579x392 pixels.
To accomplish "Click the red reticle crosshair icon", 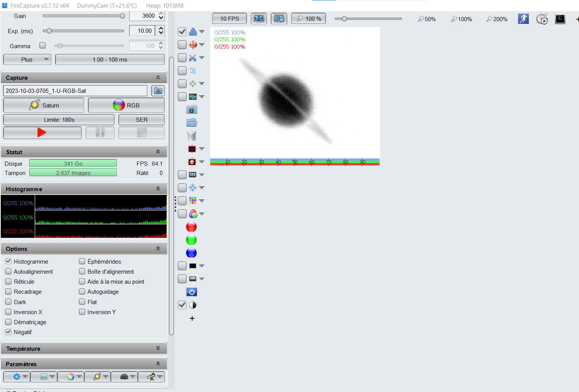I will [x=193, y=45].
